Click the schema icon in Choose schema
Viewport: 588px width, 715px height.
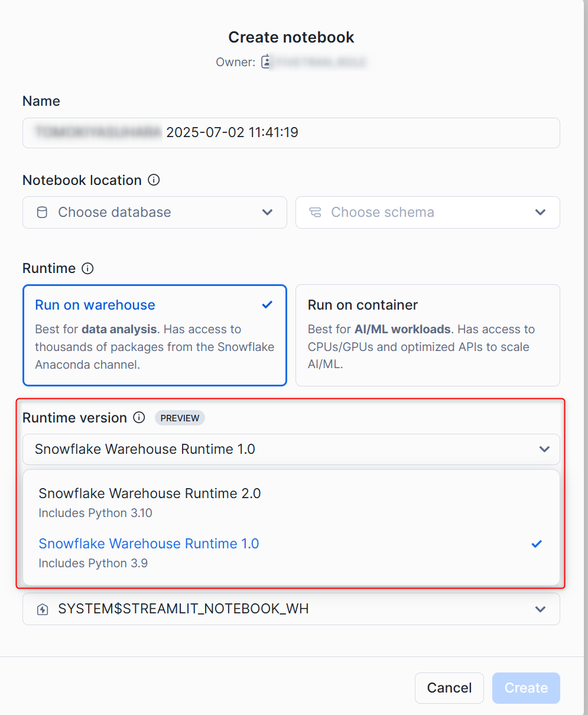coord(315,212)
